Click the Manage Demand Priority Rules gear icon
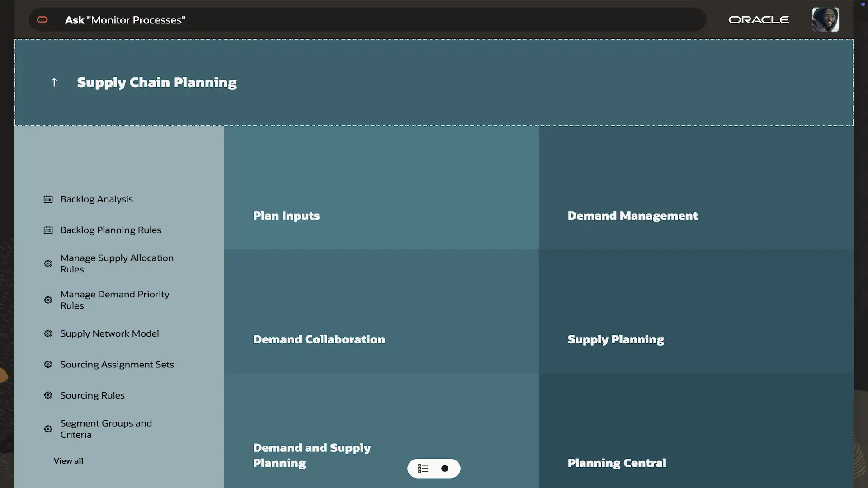 (48, 300)
